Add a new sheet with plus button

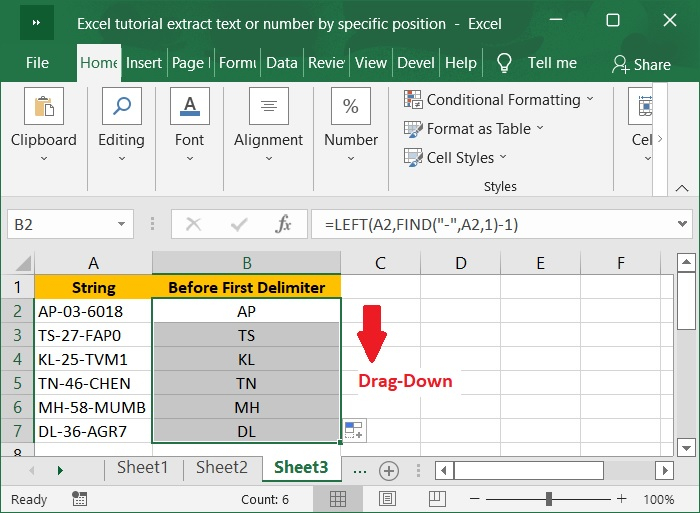pyautogui.click(x=389, y=470)
